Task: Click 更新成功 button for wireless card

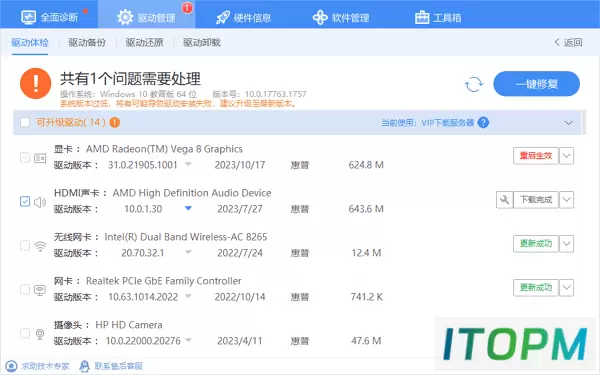Action: click(536, 244)
